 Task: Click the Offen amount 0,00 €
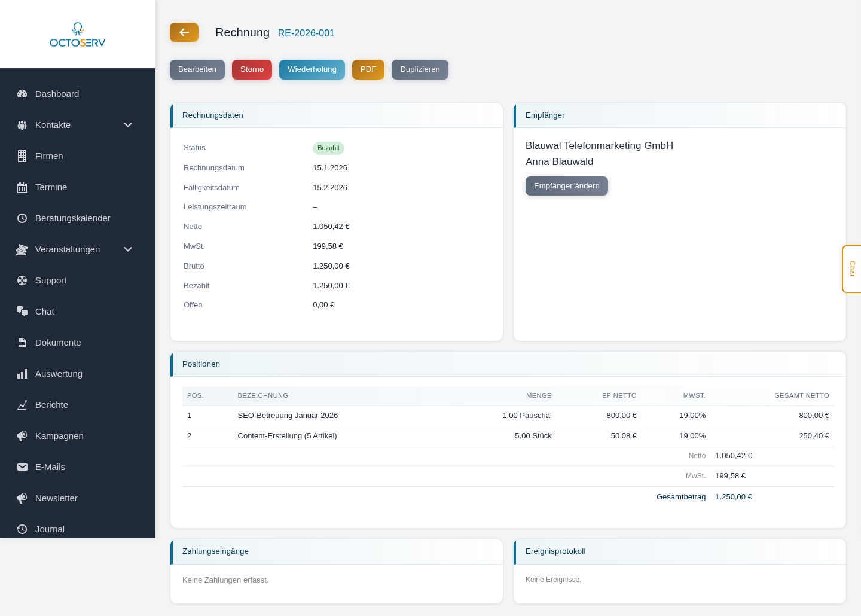323,305
